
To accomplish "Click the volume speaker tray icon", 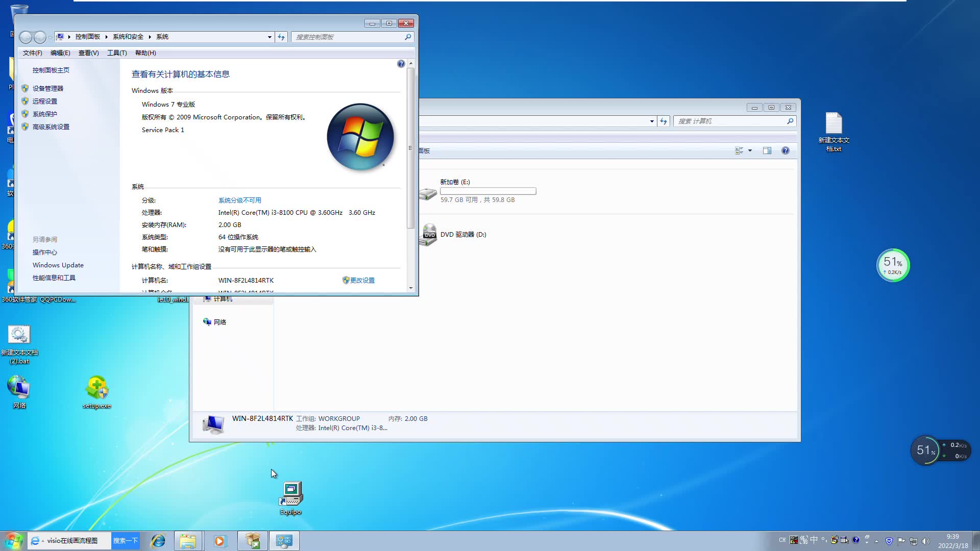I will click(926, 541).
